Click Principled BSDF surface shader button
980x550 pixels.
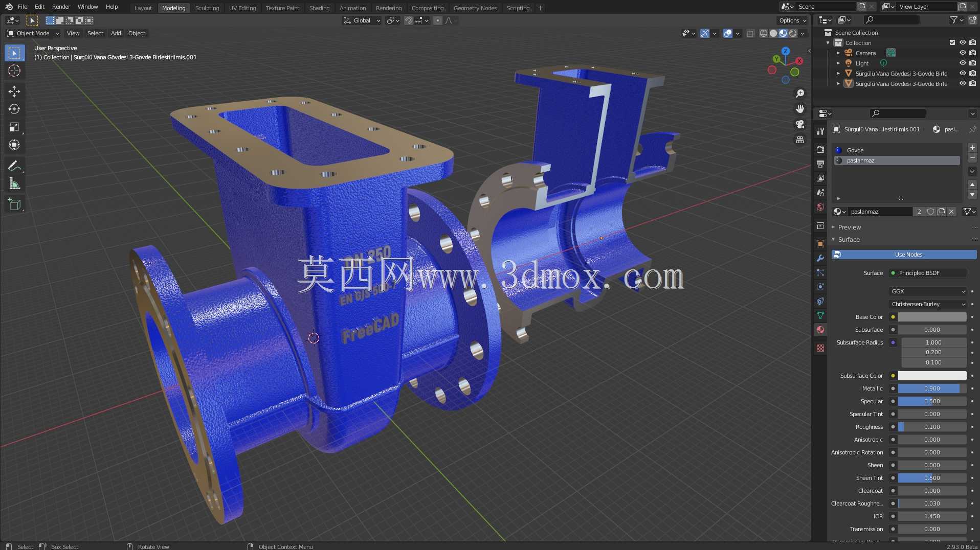(928, 273)
